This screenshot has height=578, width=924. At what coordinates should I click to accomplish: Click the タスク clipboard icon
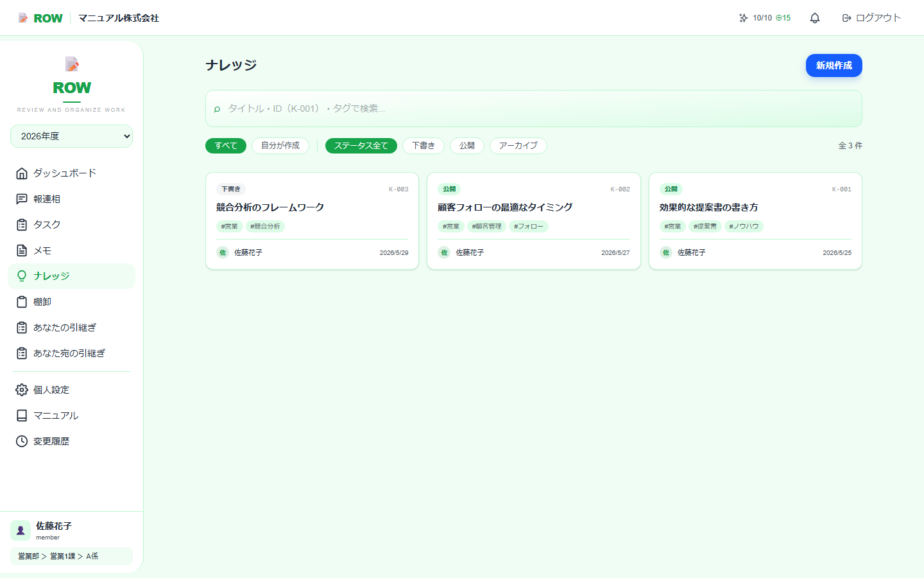[x=22, y=225]
